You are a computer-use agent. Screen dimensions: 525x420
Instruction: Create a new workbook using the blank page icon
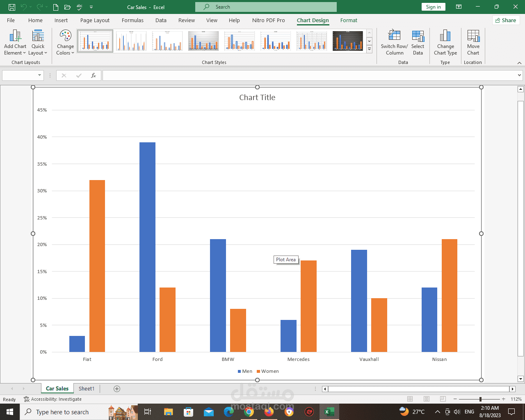pyautogui.click(x=56, y=7)
